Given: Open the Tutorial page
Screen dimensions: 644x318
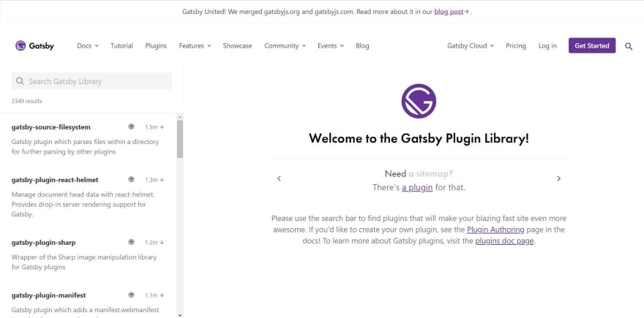Looking at the screenshot, I should click(x=121, y=46).
